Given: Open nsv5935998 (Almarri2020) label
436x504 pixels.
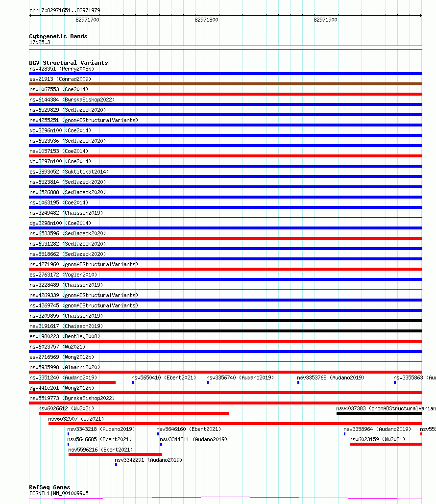Looking at the screenshot, I should coord(65,367).
